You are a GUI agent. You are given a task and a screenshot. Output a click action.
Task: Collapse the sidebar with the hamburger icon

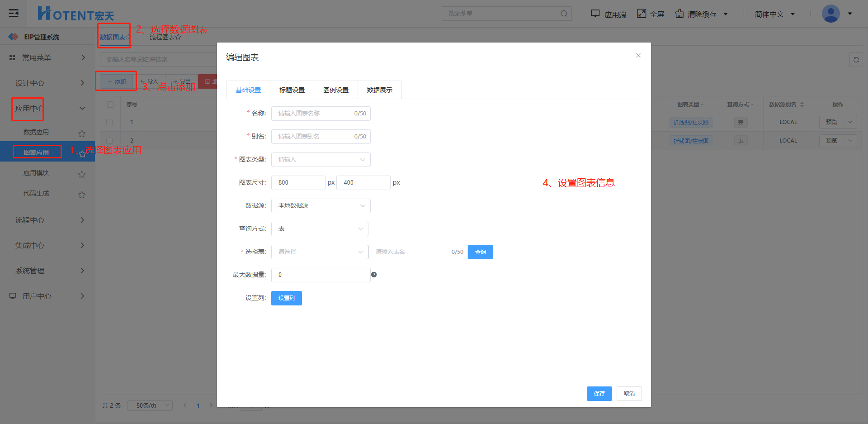click(14, 13)
